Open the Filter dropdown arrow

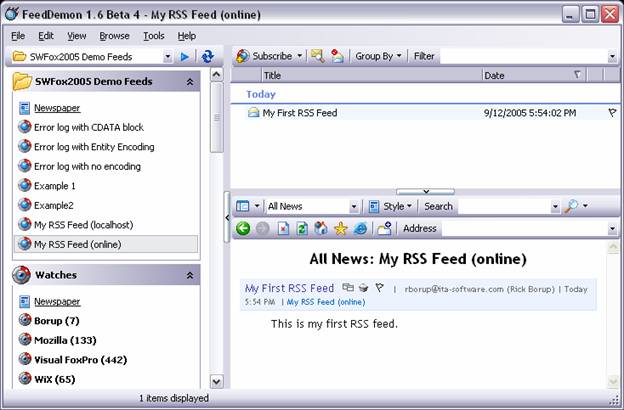[x=612, y=57]
